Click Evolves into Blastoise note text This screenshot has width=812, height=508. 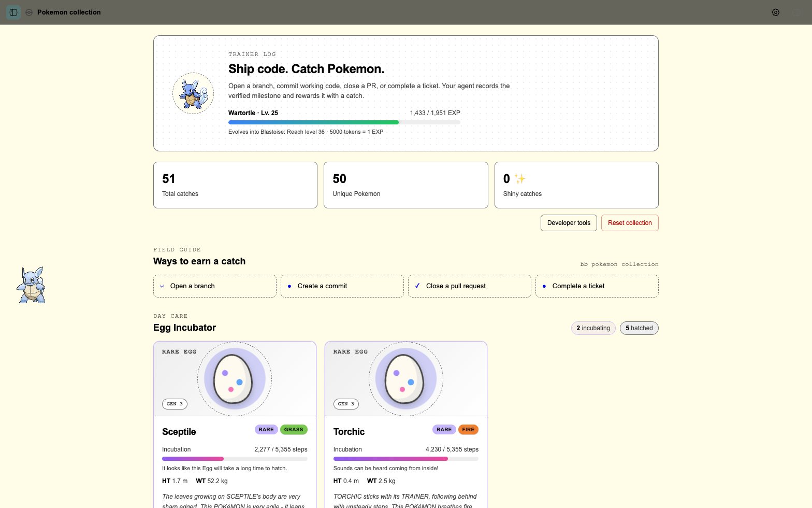tap(306, 132)
